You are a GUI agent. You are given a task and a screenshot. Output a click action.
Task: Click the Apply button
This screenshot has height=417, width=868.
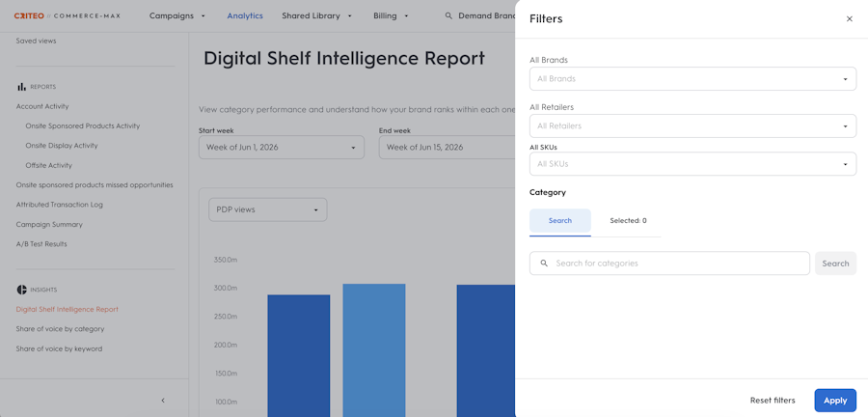coord(835,401)
